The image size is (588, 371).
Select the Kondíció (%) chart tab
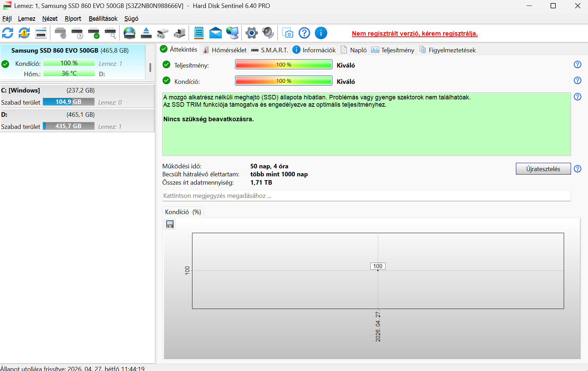[x=183, y=212]
